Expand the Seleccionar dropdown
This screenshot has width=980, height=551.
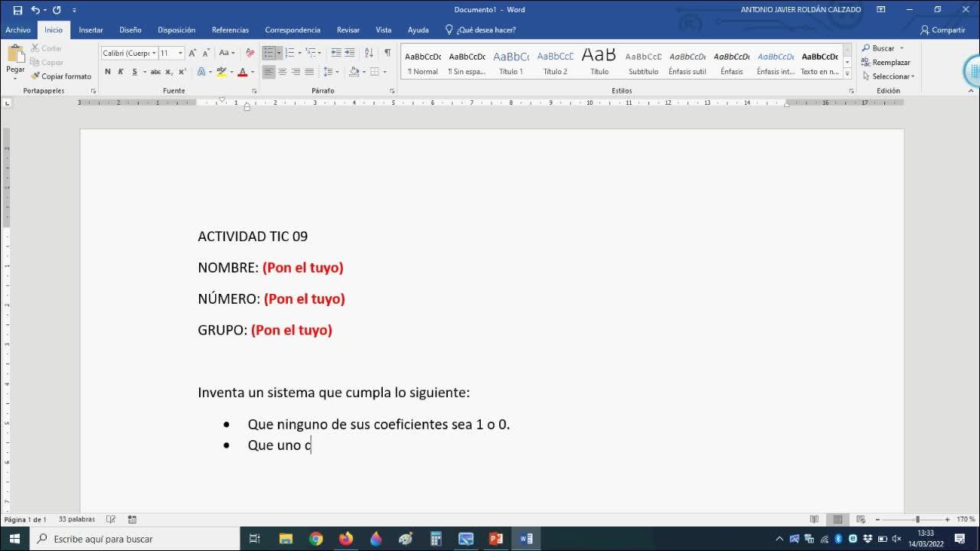pos(892,77)
